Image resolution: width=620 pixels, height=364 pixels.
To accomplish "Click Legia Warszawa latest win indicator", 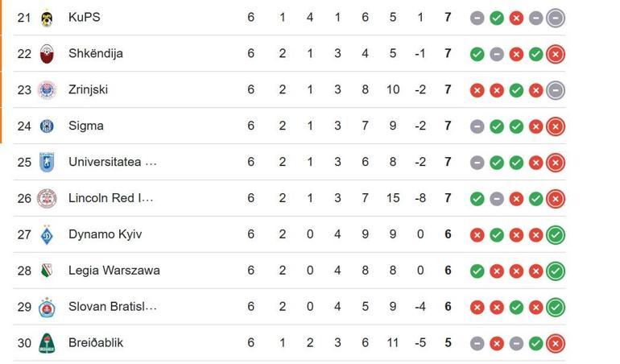I will (x=555, y=271).
